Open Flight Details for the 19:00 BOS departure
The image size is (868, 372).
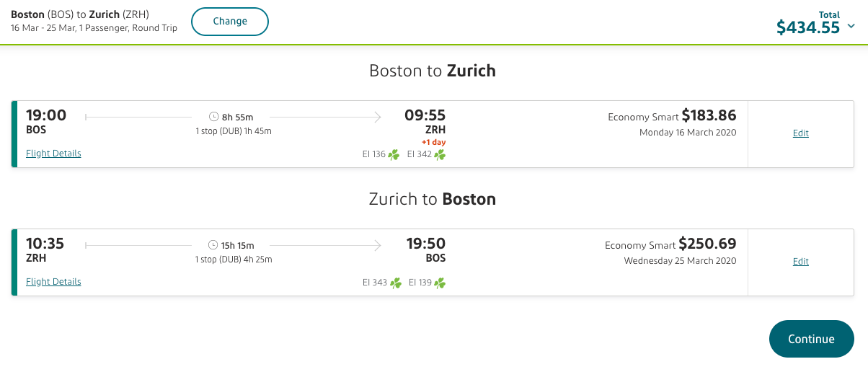click(x=53, y=154)
